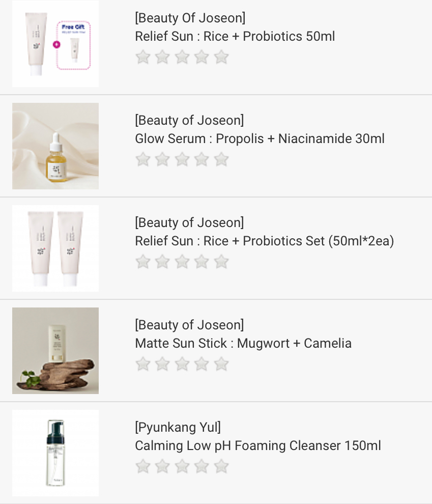Open the Glow Serum bottle thumbnail

click(x=55, y=146)
